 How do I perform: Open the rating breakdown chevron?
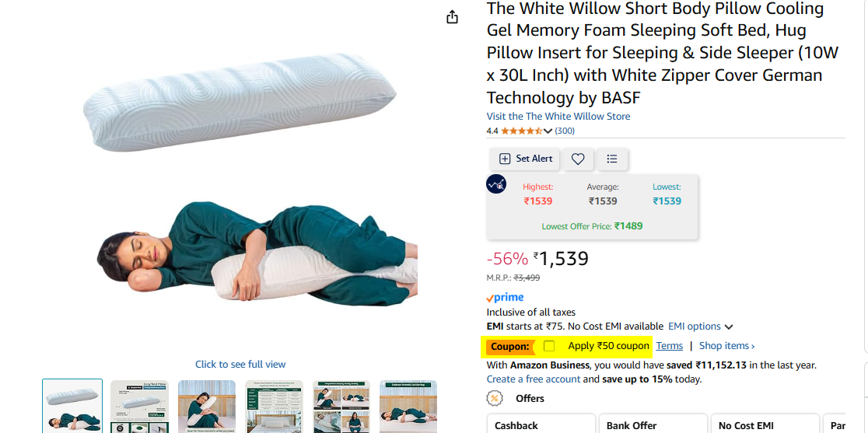(548, 131)
